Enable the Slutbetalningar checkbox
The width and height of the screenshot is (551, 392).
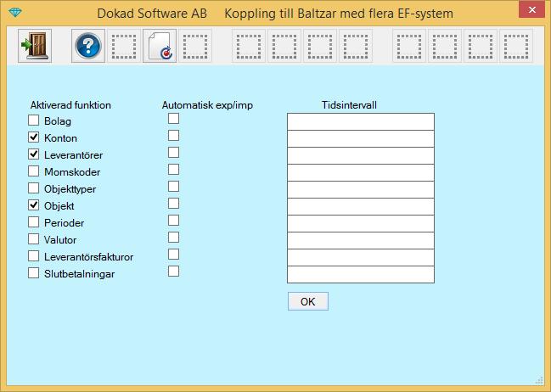click(x=33, y=273)
